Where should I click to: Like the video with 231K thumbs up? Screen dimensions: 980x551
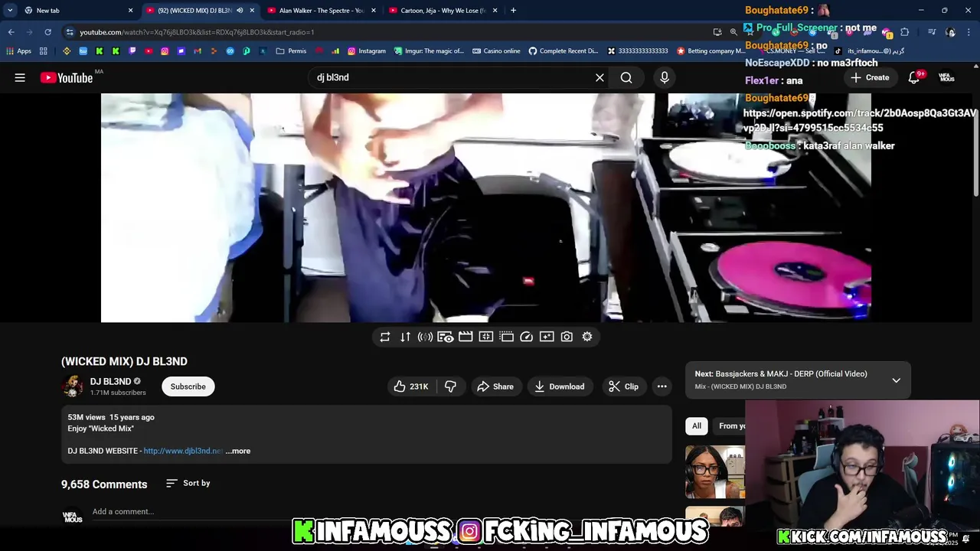[411, 386]
